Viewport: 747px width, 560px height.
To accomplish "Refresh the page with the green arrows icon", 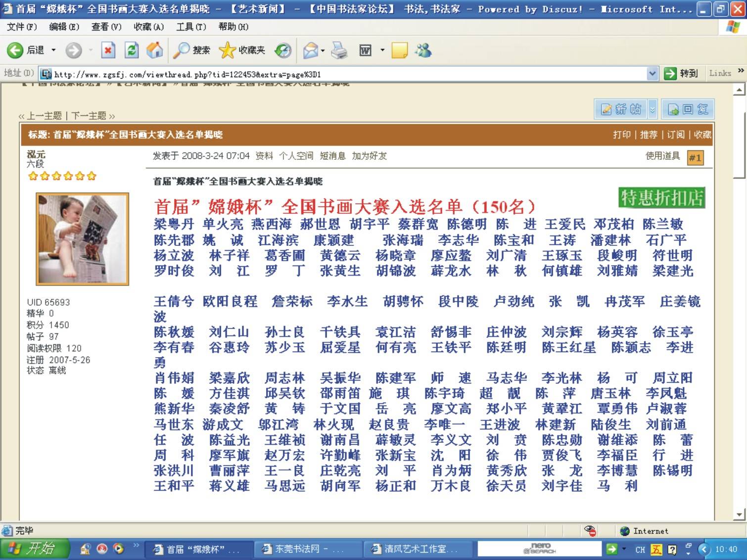I will coord(132,50).
